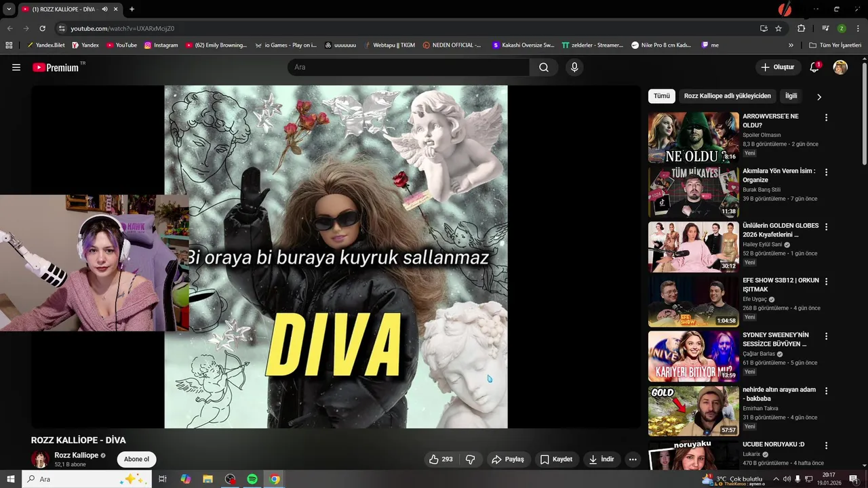
Task: Select Rozz Kalliope adlı yükleyiciden chip
Action: point(727,96)
